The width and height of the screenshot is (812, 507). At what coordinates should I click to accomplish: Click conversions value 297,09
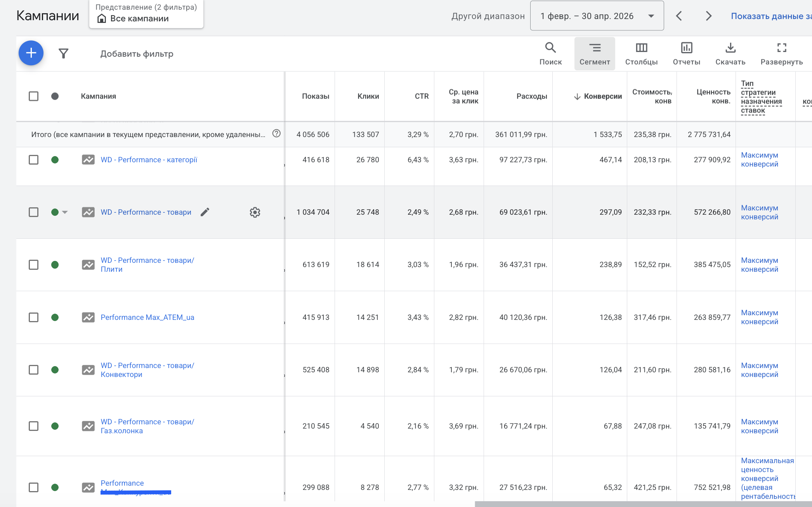coord(611,212)
